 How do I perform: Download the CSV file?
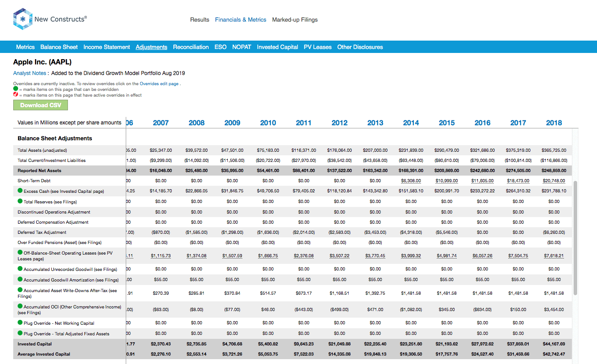(x=41, y=105)
